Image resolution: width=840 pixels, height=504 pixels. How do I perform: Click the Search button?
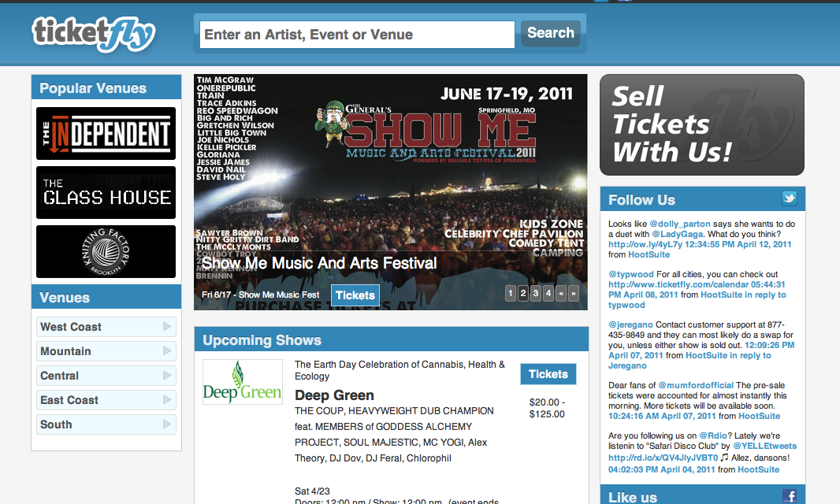click(x=551, y=33)
